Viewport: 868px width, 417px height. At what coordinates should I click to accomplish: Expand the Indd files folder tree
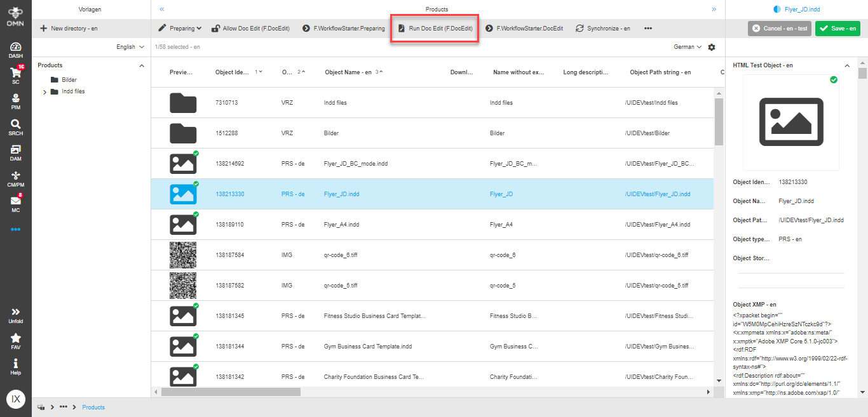[44, 91]
